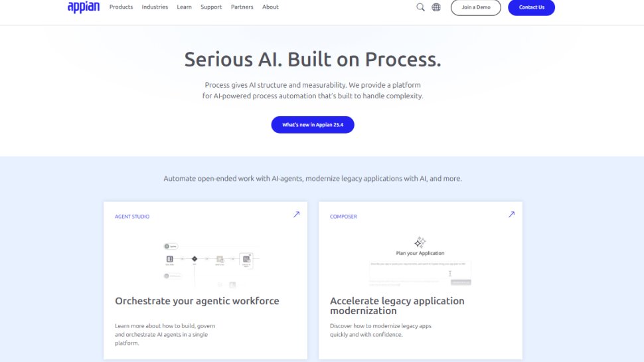644x362 pixels.
Task: Click the sparkle icon above Plan your Application
Action: pyautogui.click(x=420, y=242)
